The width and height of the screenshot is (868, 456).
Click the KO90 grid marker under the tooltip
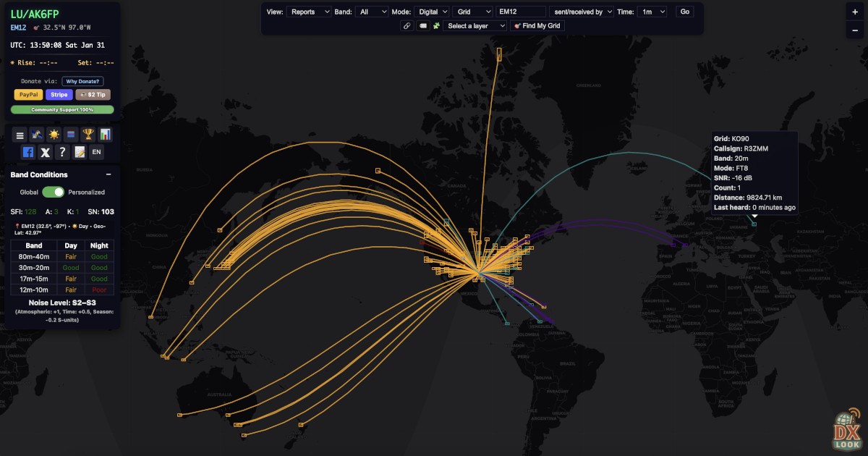point(754,224)
